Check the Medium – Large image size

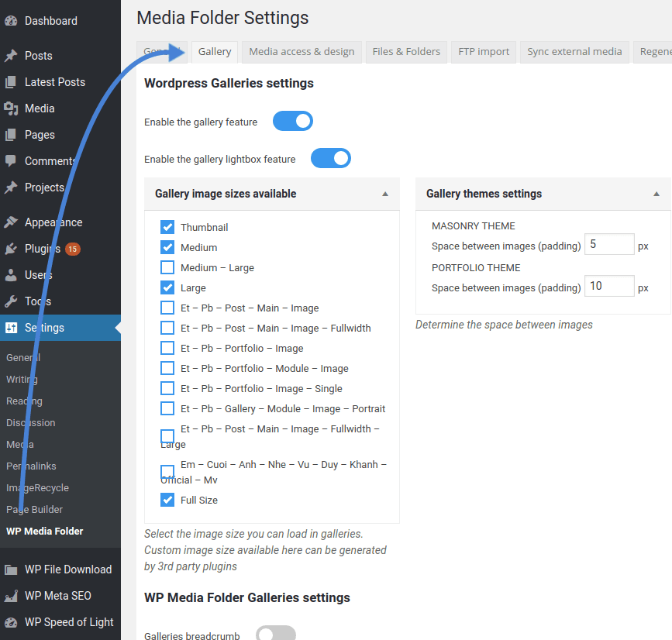[167, 267]
